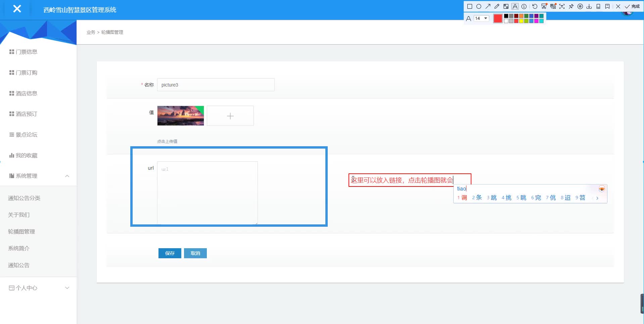
Task: Open 我的收藏 in the sidebar
Action: (23, 155)
